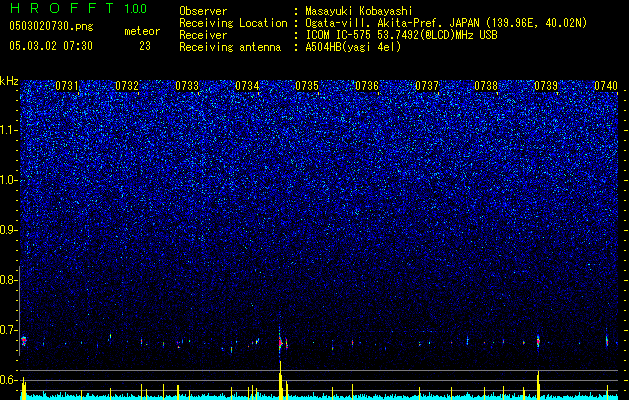Click the meteor echo at the spectrogram's left edge
This screenshot has height=400, width=629.
pyautogui.click(x=24, y=341)
